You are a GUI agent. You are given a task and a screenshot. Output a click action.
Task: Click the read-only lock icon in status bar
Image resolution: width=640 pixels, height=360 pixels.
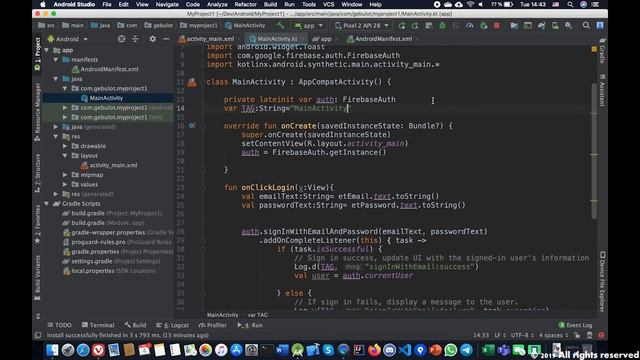(577, 335)
